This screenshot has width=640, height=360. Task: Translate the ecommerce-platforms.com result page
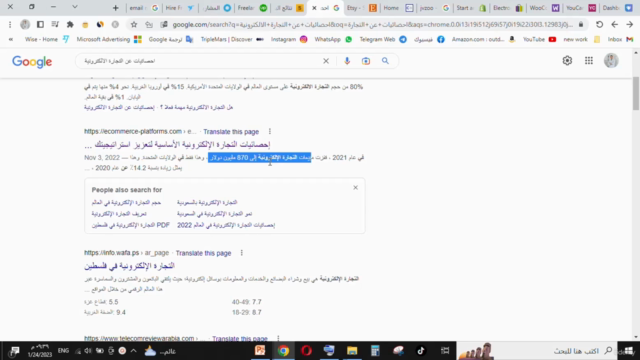231,131
